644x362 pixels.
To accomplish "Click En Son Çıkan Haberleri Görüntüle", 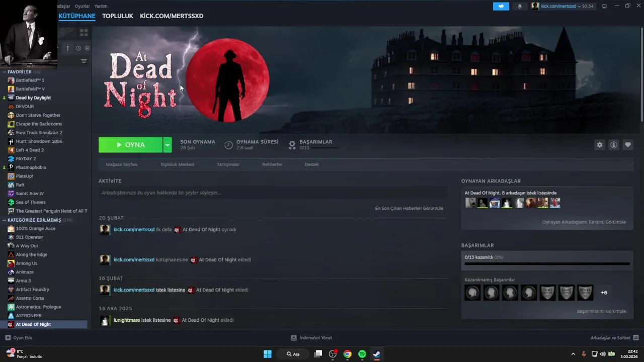I will point(409,208).
